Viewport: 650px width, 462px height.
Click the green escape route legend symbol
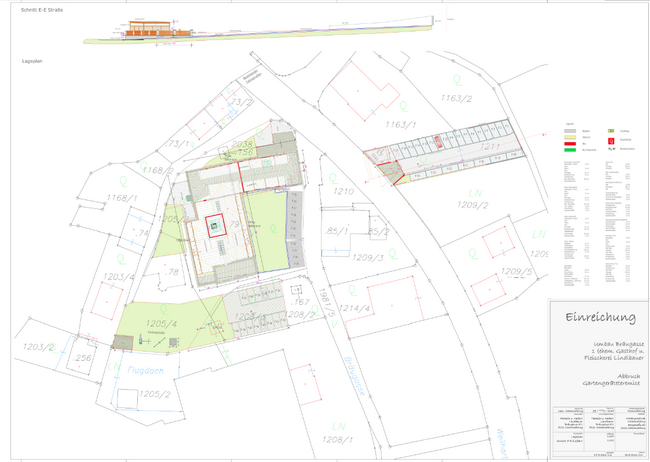pyautogui.click(x=611, y=131)
